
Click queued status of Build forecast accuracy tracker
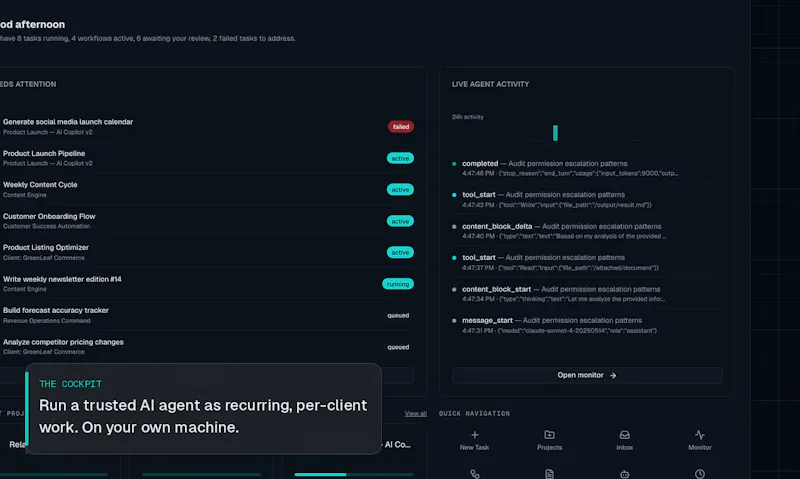(x=398, y=315)
